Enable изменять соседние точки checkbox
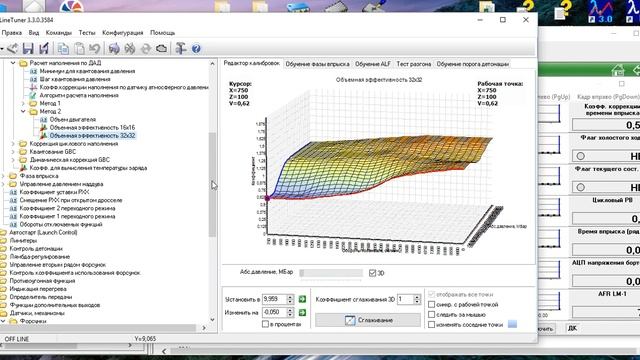The width and height of the screenshot is (640, 360). coord(431,325)
